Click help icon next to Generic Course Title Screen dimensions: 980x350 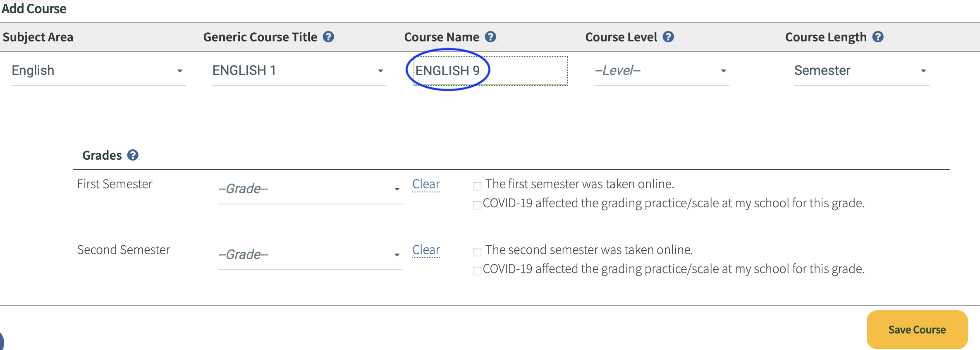[x=328, y=37]
